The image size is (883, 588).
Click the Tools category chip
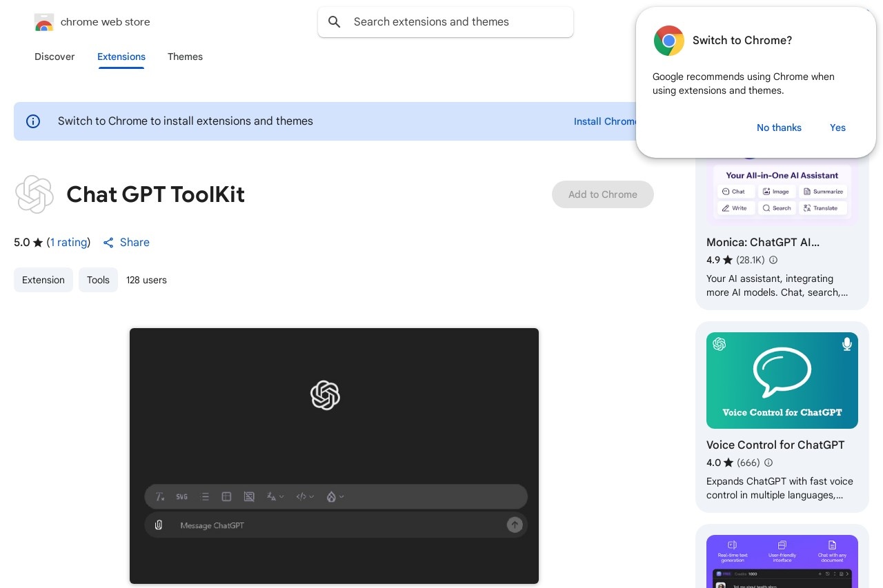98,280
